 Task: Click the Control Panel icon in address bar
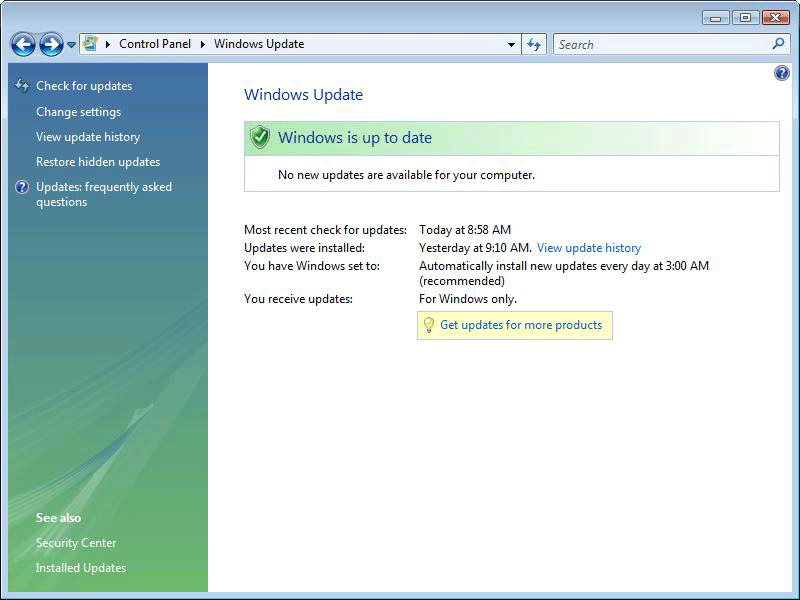click(90, 44)
